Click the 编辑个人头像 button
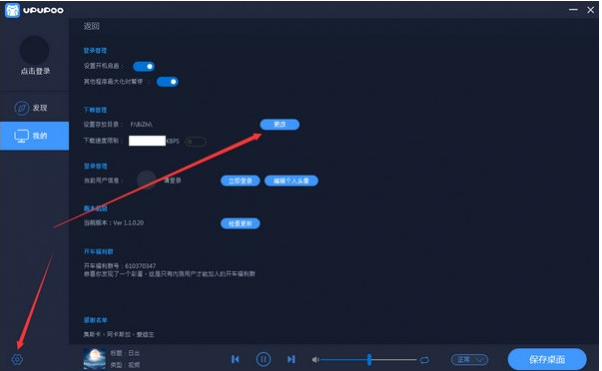Viewport: 602px width, 371px height. tap(291, 181)
